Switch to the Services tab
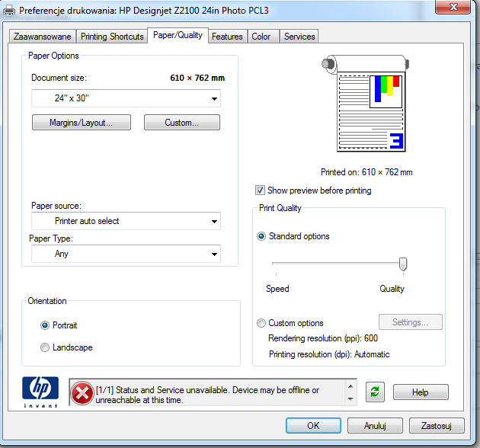 pyautogui.click(x=299, y=37)
